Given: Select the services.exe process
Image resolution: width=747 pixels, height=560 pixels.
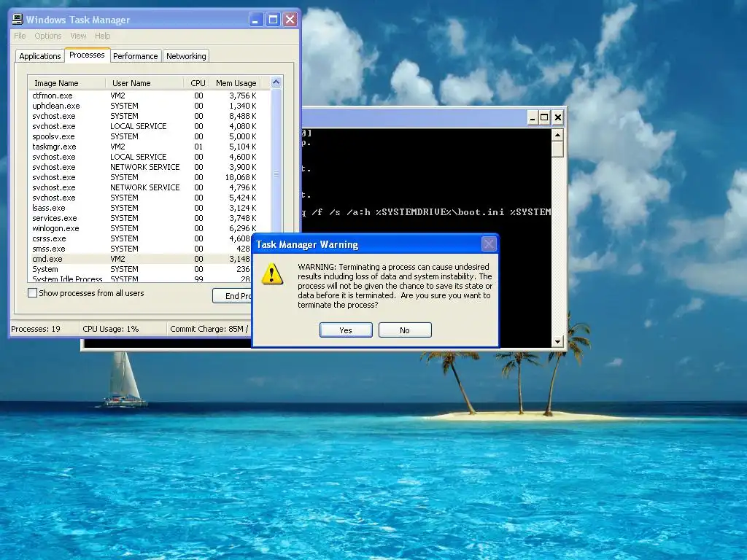Looking at the screenshot, I should pos(149,218).
